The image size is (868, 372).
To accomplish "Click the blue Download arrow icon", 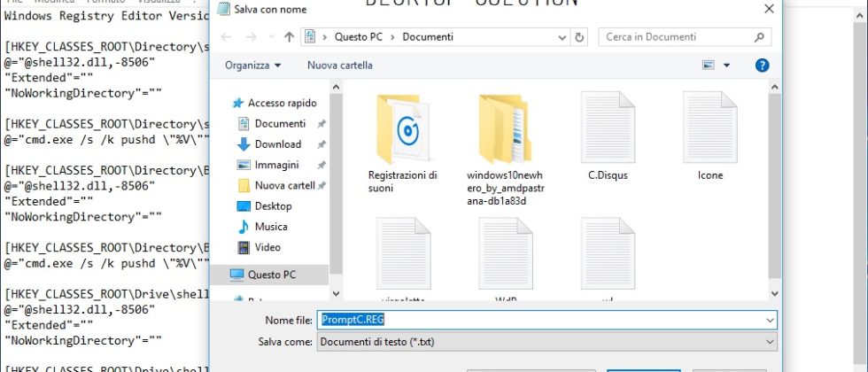I will click(x=244, y=144).
